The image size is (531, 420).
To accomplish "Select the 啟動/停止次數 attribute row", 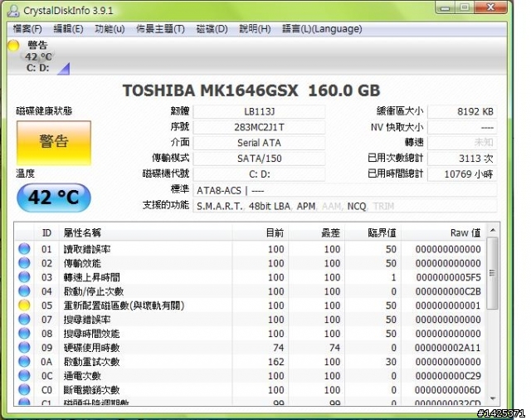I will click(250, 291).
